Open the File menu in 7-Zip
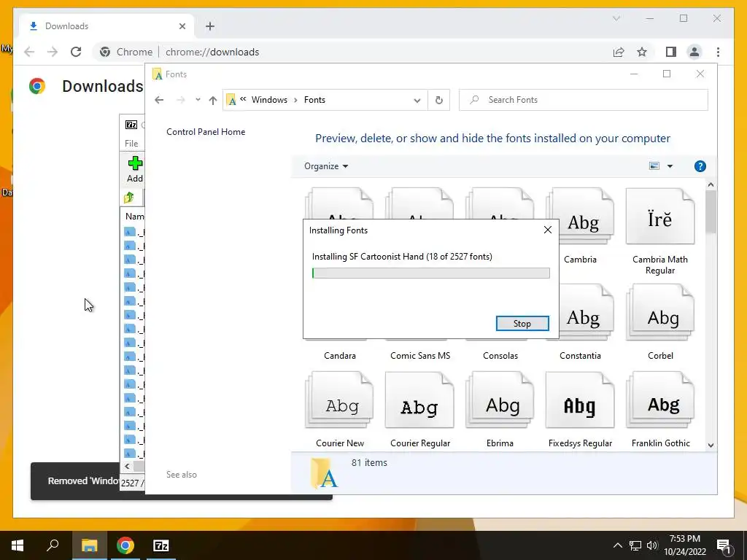 [x=131, y=144]
